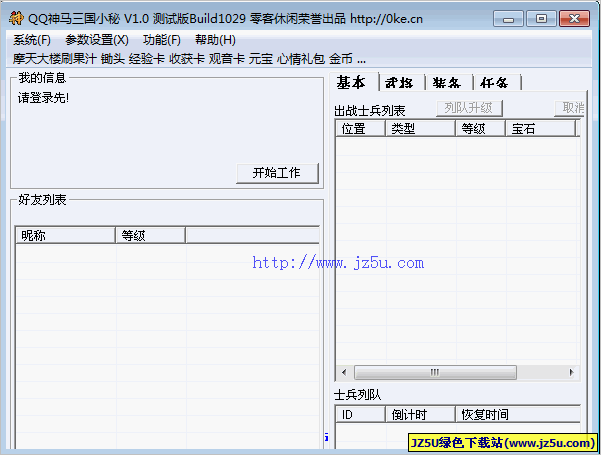Click the 开始工作 button
Viewport: 601px width, 455px height.
277,173
